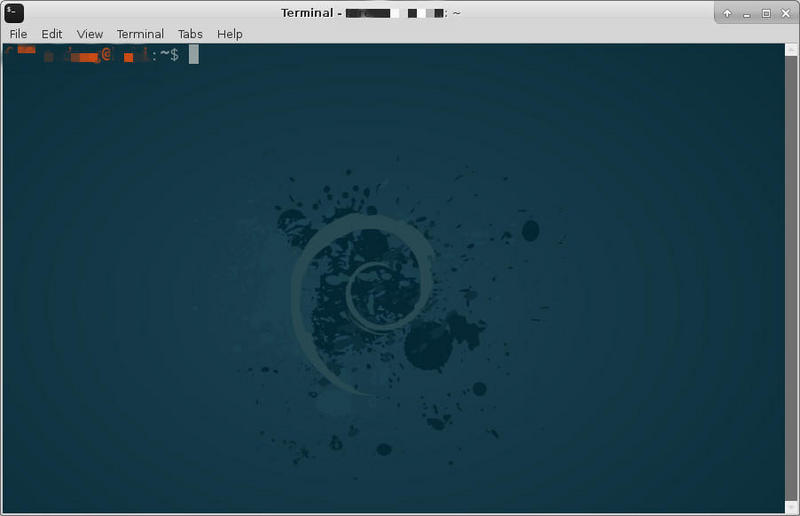The height and width of the screenshot is (516, 800).
Task: Open the View menu
Action: [90, 34]
